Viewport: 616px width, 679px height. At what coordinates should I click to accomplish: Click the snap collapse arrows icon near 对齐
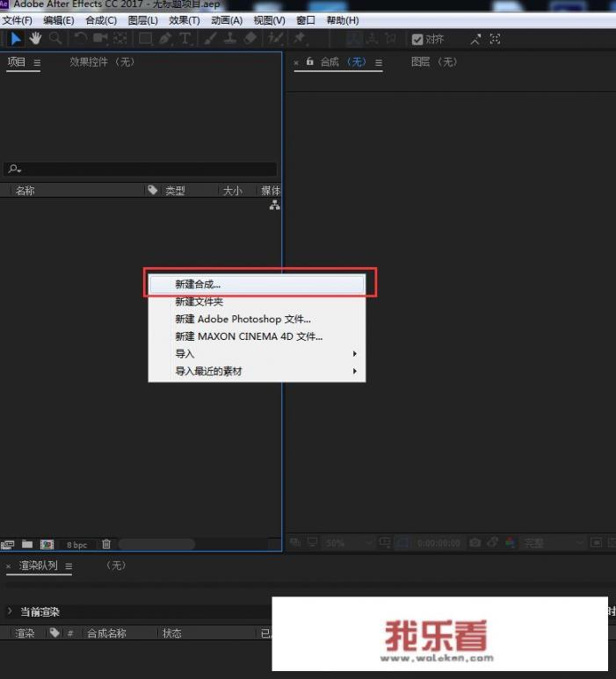pos(475,40)
